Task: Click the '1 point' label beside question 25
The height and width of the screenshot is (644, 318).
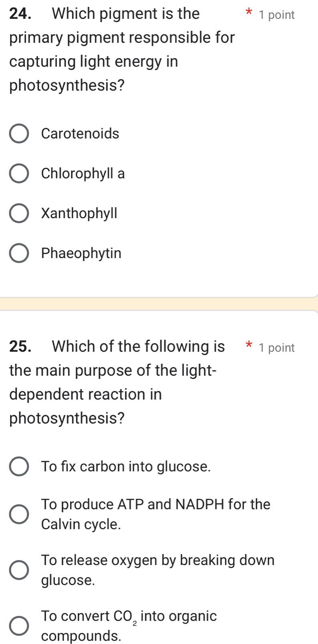Action: pos(277,347)
